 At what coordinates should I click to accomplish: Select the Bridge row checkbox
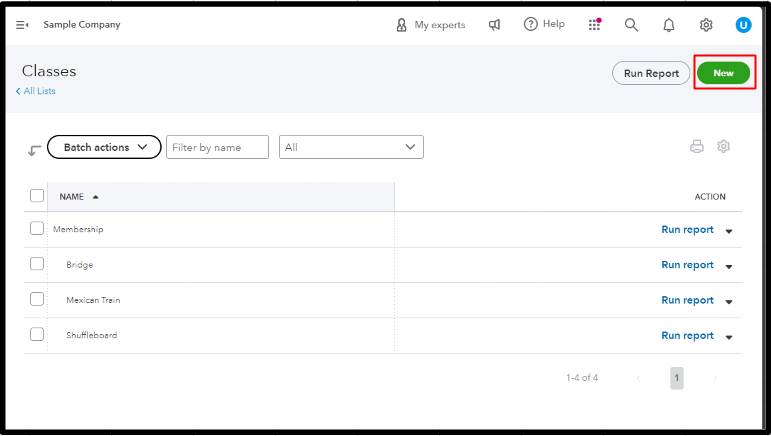pos(37,264)
